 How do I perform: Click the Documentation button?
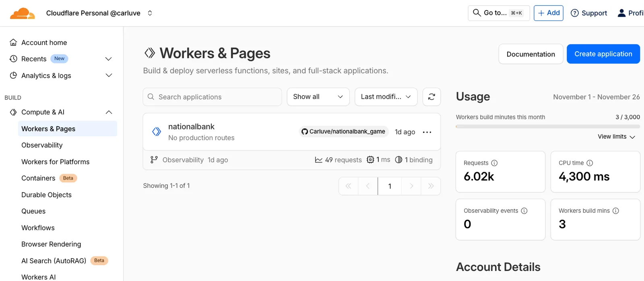click(530, 54)
